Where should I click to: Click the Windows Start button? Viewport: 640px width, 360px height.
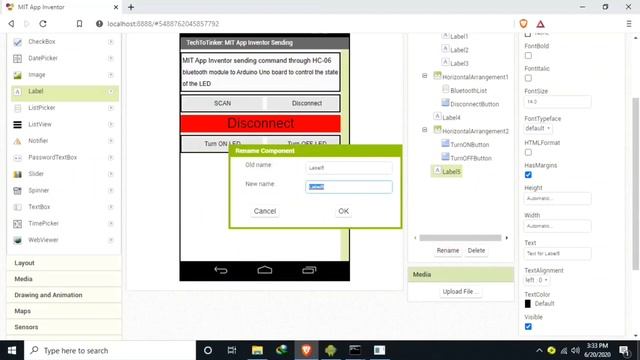(12, 350)
